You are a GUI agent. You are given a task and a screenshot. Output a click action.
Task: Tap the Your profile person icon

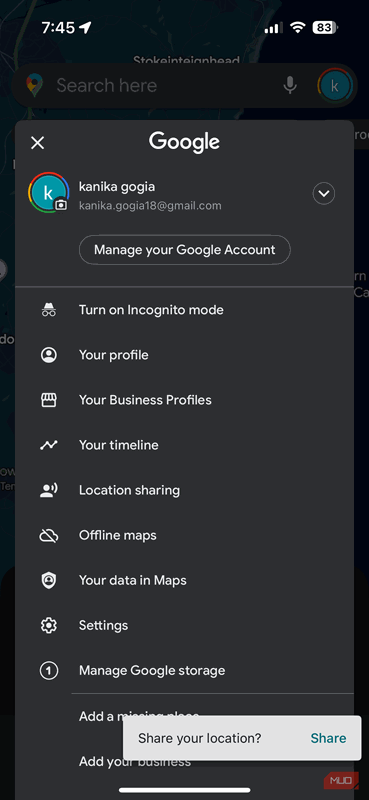pos(49,355)
